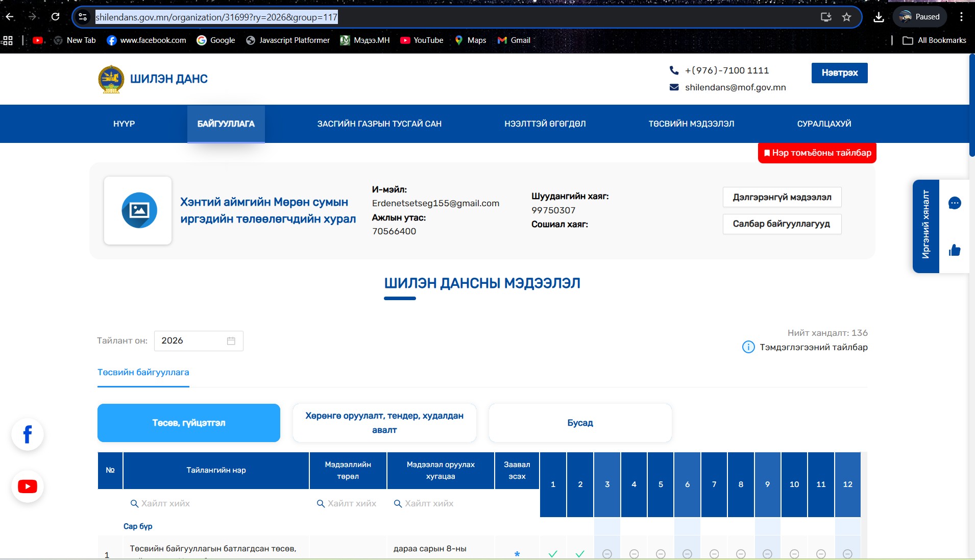Viewport: 975px width, 560px height.
Task: Open the browser downloads icon
Action: click(879, 17)
